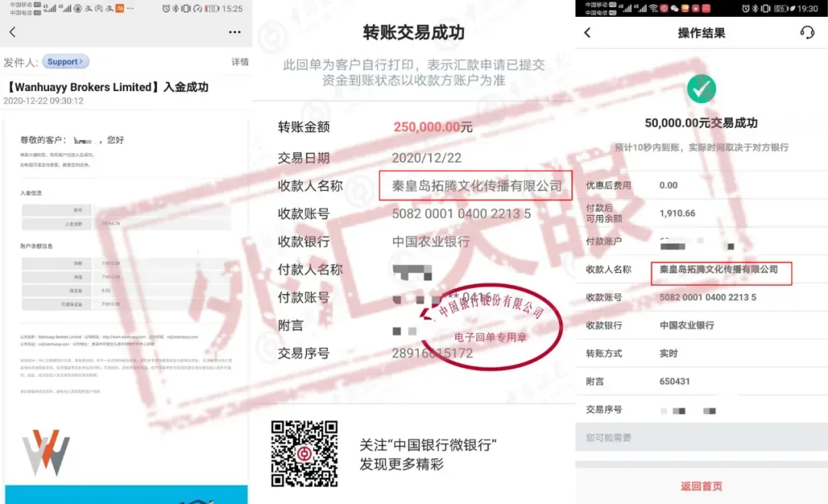Tap transaction serial 28916615172
The width and height of the screenshot is (828, 504).
(x=432, y=353)
